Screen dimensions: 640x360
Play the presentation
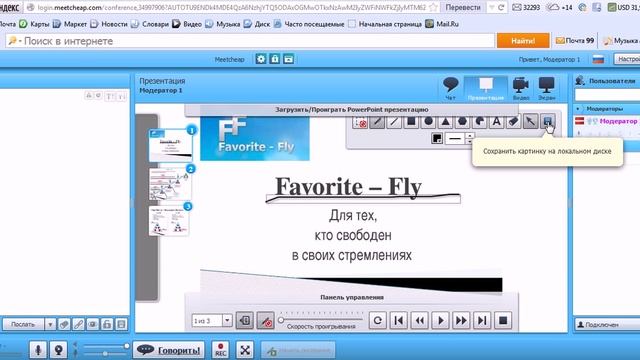(x=440, y=320)
